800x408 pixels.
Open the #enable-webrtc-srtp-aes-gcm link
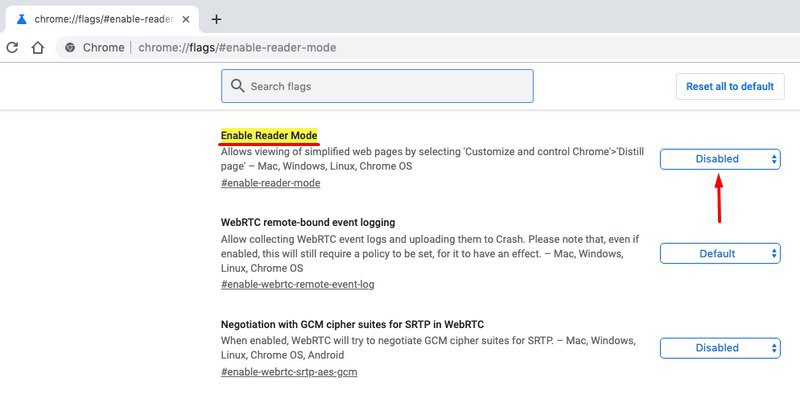click(289, 372)
